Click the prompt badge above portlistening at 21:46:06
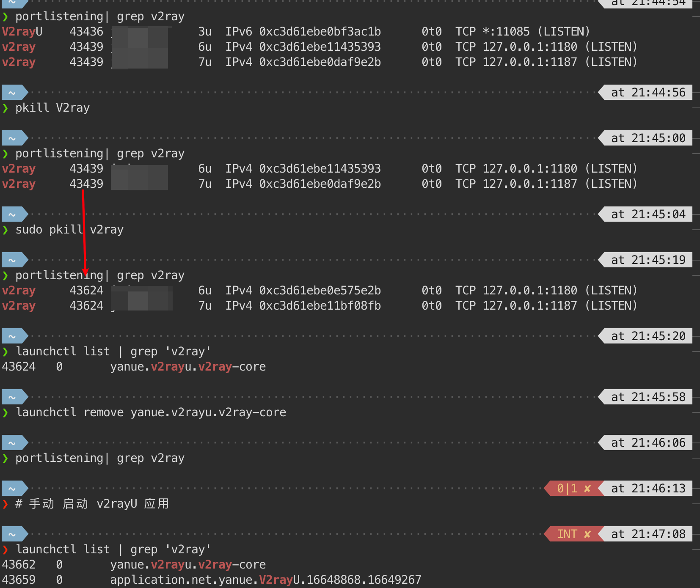700x588 pixels. (12, 442)
